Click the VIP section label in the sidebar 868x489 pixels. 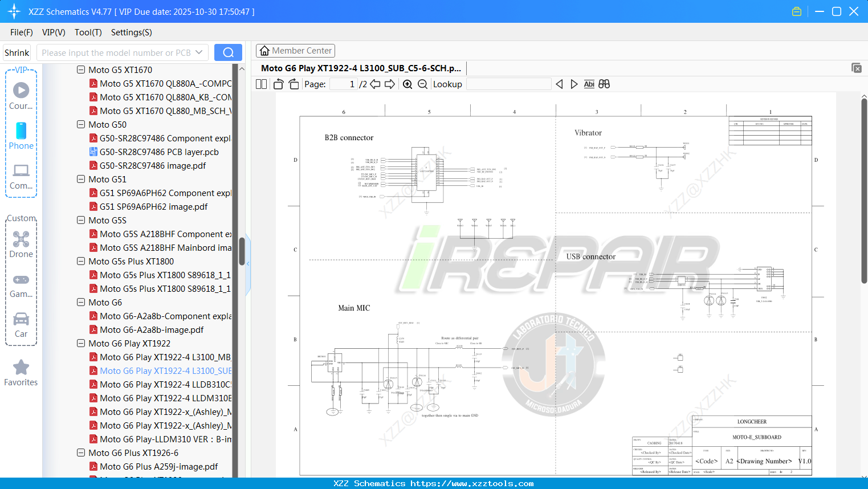click(21, 70)
